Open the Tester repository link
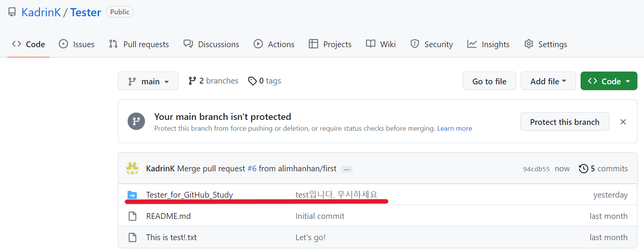Screen dimensions: 644x251 (x=85, y=12)
